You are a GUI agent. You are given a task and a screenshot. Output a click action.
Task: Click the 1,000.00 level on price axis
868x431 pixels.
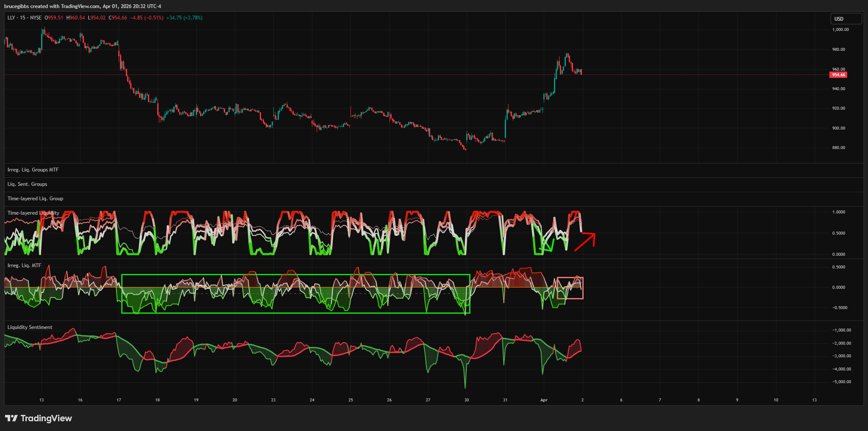(x=840, y=30)
